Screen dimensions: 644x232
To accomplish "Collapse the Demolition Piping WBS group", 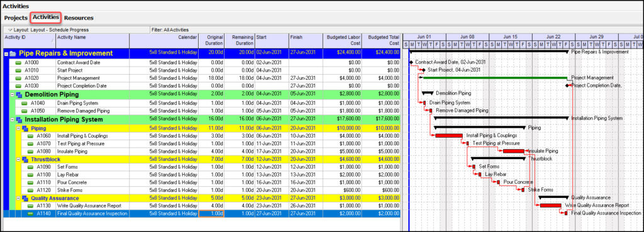I will [x=13, y=95].
